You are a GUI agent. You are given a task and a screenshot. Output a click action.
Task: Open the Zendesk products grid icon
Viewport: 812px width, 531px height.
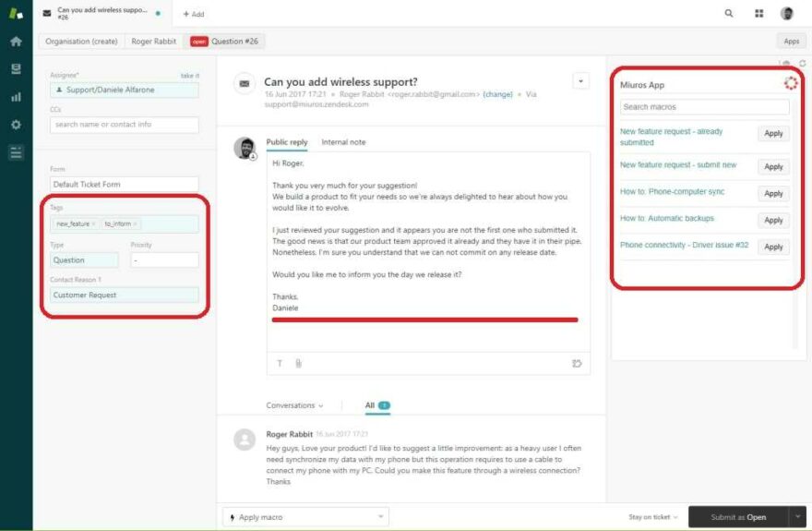[x=759, y=14]
